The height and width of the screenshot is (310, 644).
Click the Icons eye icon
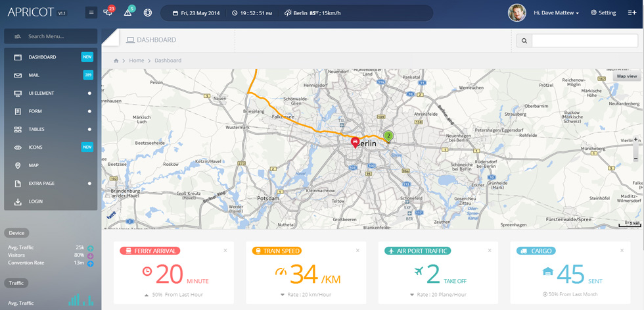18,147
